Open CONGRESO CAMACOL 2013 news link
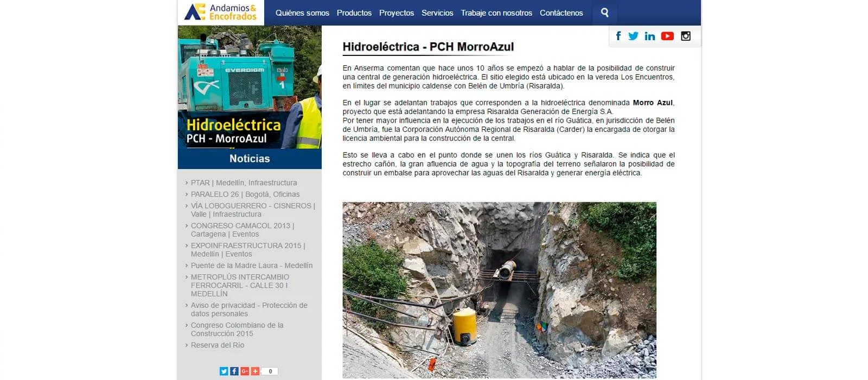Image resolution: width=868 pixels, height=380 pixels. [242, 230]
